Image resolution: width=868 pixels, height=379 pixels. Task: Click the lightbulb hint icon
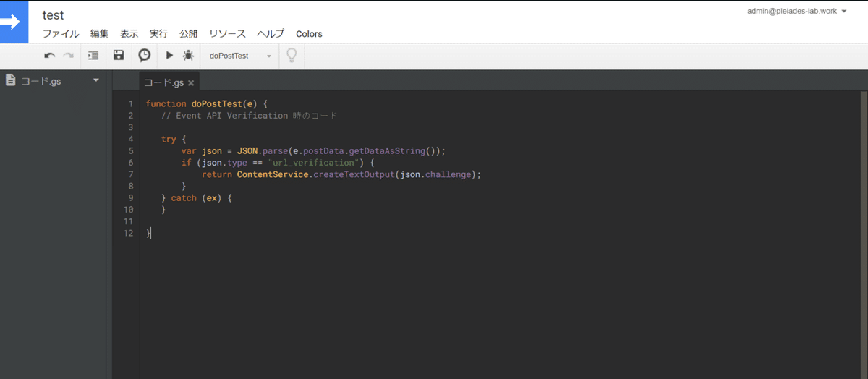(292, 56)
